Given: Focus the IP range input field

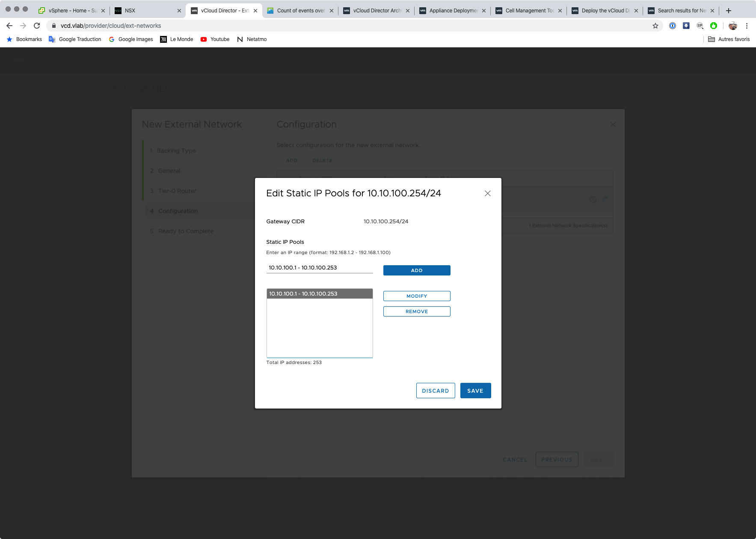Looking at the screenshot, I should pyautogui.click(x=319, y=268).
